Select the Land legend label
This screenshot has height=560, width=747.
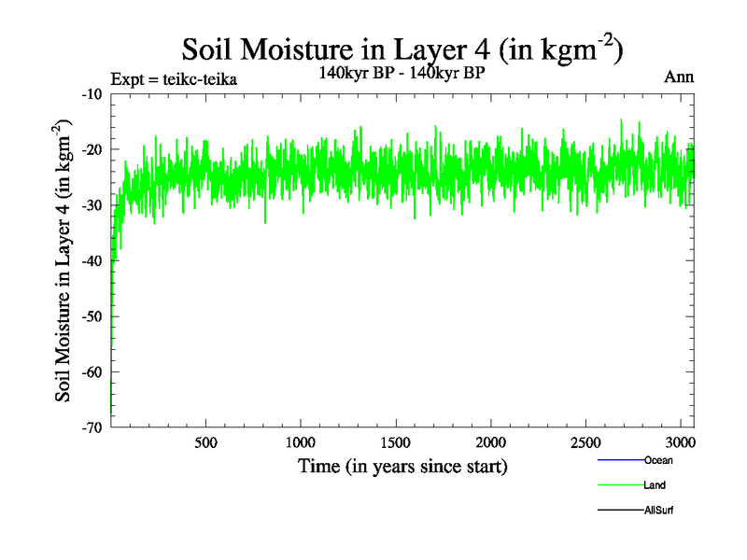tap(655, 485)
